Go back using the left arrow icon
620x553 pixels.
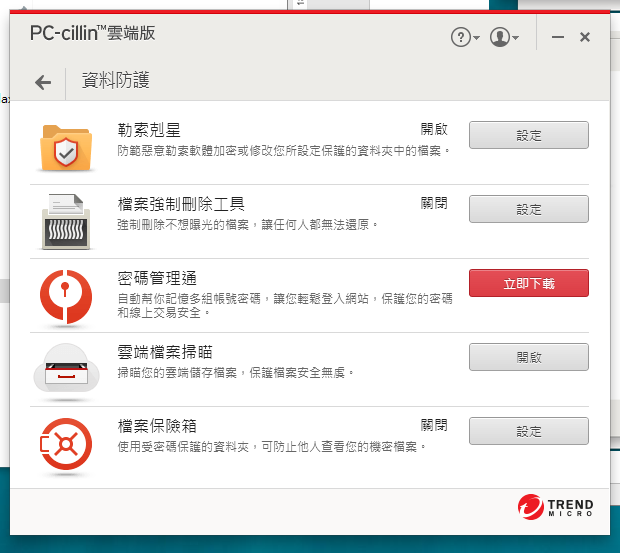(x=43, y=82)
